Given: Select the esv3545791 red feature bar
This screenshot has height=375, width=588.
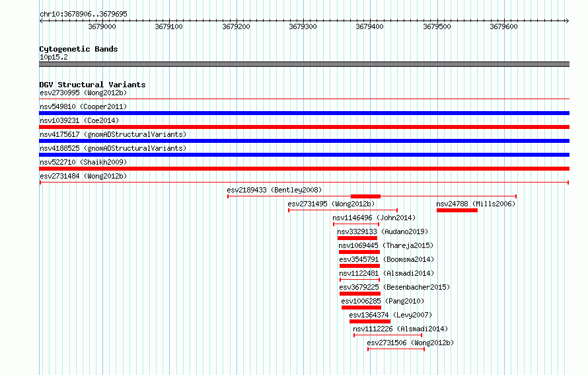Looking at the screenshot, I should pos(359,266).
